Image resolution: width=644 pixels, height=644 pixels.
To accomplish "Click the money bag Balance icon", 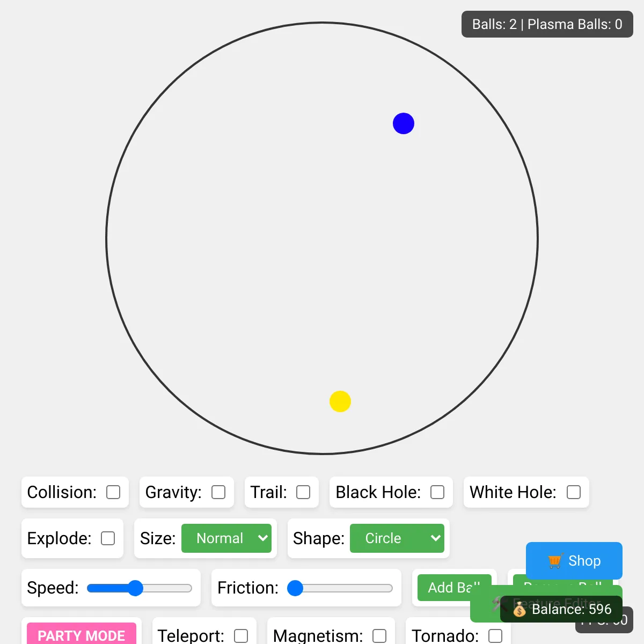I will point(519,609).
